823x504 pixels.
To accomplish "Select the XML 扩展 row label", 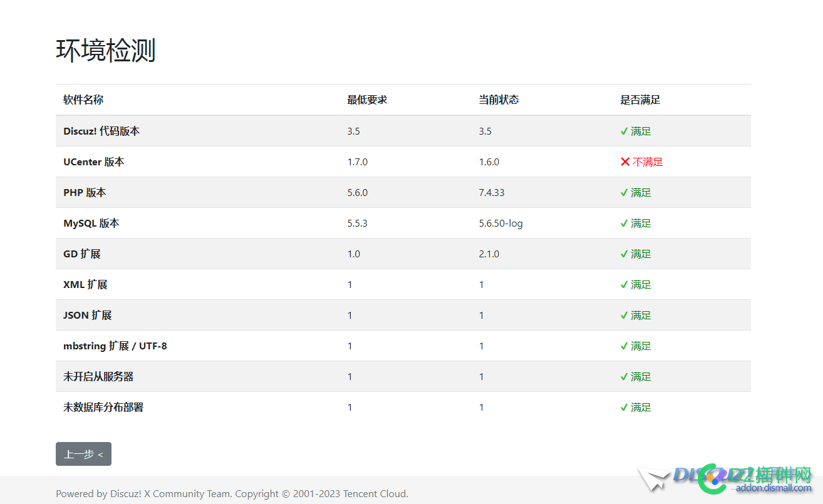I will point(85,284).
